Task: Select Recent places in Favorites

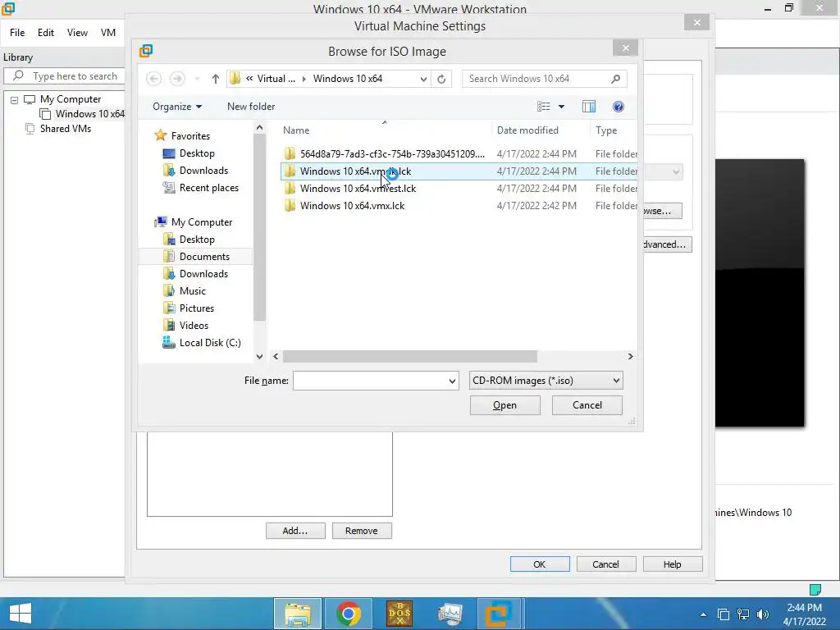Action: [209, 188]
